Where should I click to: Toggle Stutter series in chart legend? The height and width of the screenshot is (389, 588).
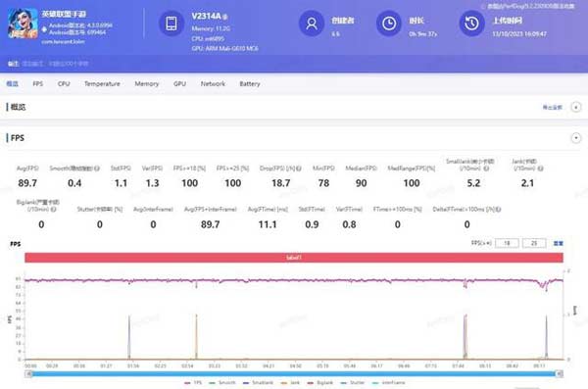pyautogui.click(x=352, y=382)
